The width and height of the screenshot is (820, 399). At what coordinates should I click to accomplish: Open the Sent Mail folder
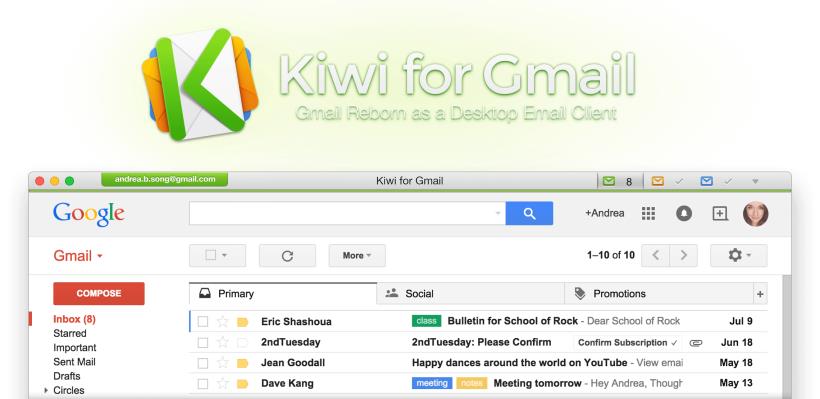click(x=74, y=362)
